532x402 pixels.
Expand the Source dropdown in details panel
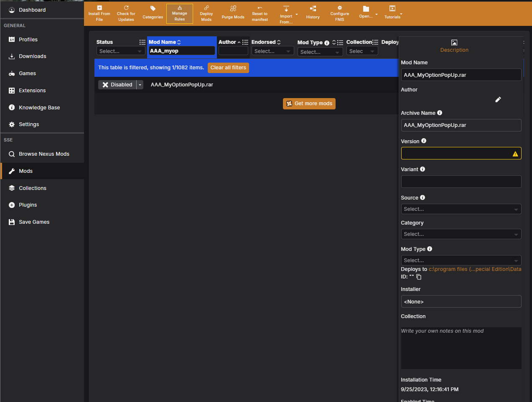(461, 209)
